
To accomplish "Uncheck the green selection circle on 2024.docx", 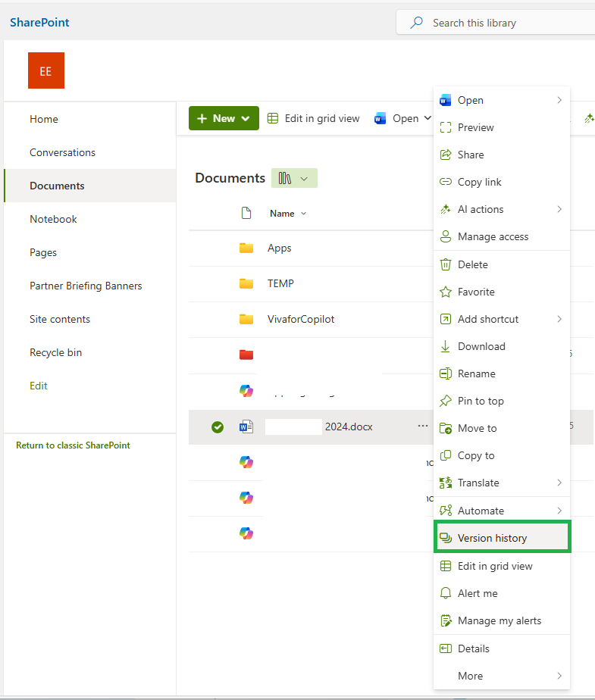I will point(218,427).
